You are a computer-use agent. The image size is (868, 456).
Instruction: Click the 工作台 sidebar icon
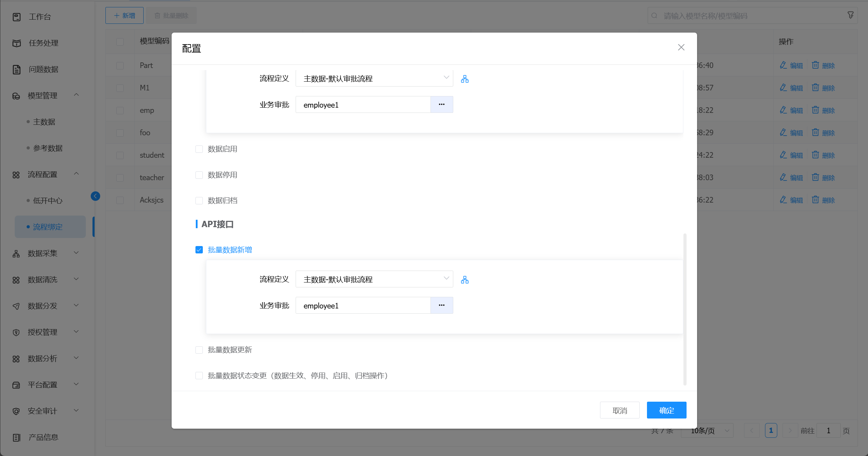point(16,17)
